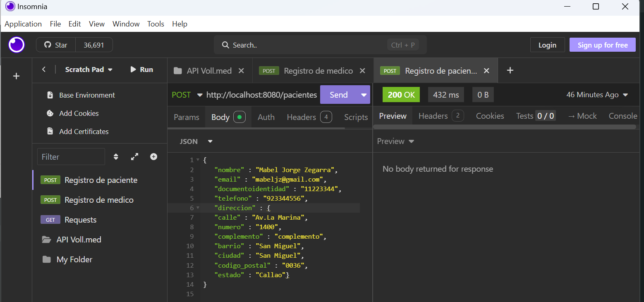The height and width of the screenshot is (302, 644).
Task: Select the GET Requests item
Action: click(99, 220)
